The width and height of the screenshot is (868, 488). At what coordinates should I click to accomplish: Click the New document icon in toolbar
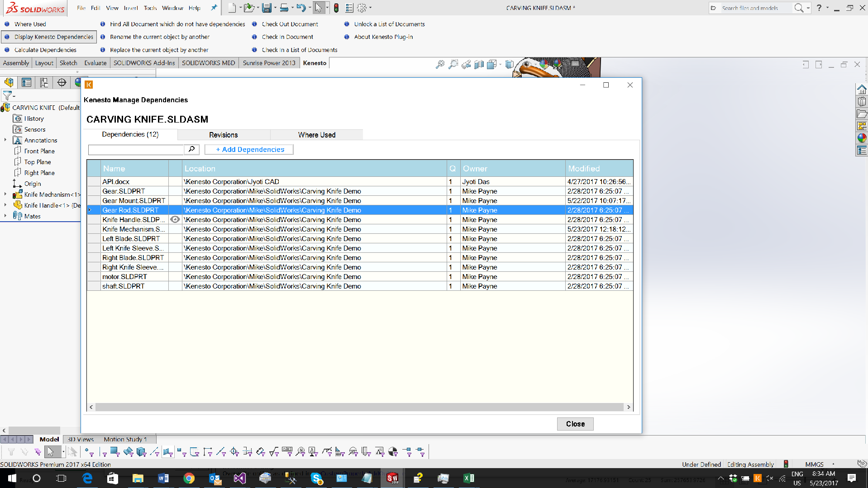pos(232,8)
